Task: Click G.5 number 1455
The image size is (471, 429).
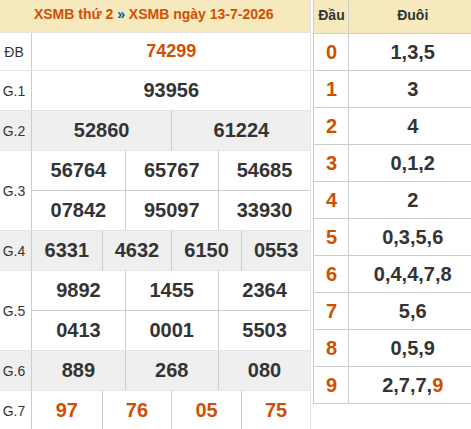Action: (172, 290)
